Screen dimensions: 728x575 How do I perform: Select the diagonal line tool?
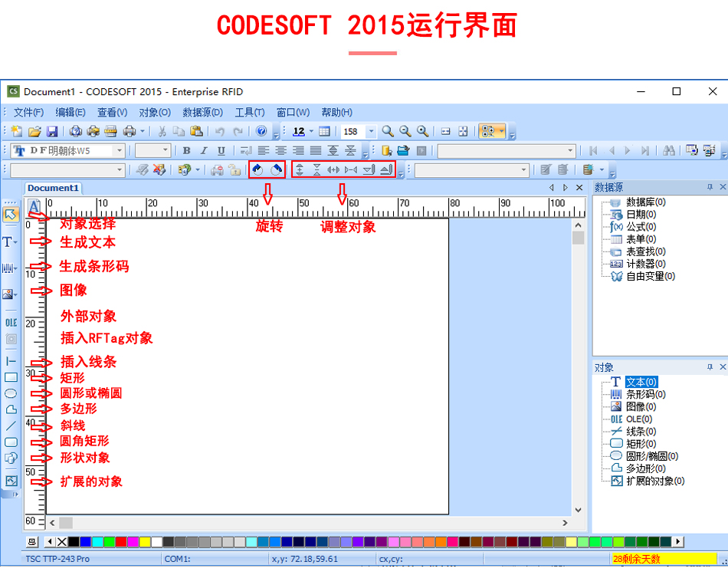click(x=11, y=426)
